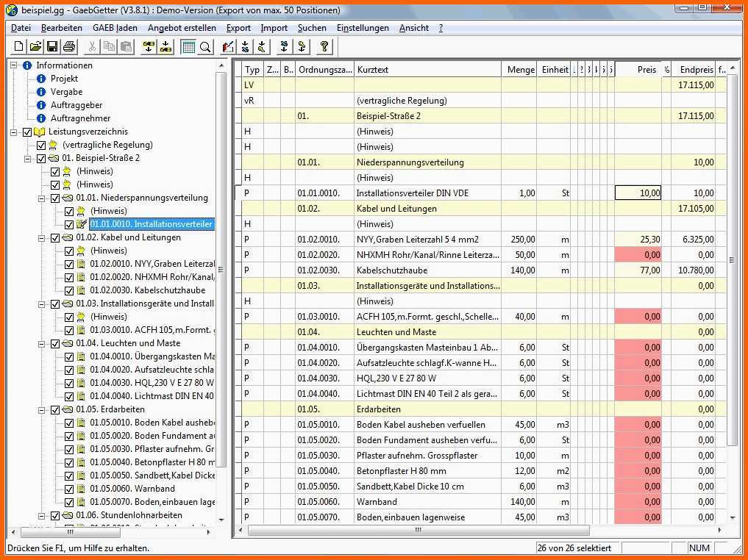Viewport: 748px width, 560px height.
Task: Open the Einstellungen menu
Action: tap(363, 28)
